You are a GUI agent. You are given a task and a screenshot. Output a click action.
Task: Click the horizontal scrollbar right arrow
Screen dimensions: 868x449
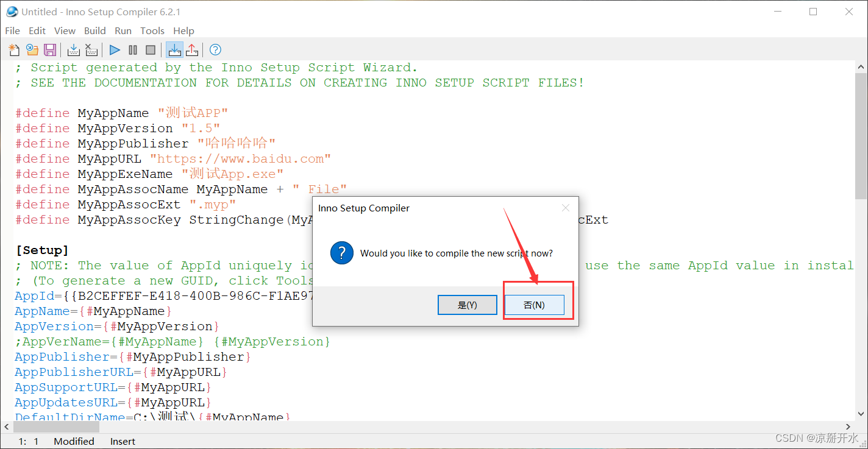[x=848, y=426]
